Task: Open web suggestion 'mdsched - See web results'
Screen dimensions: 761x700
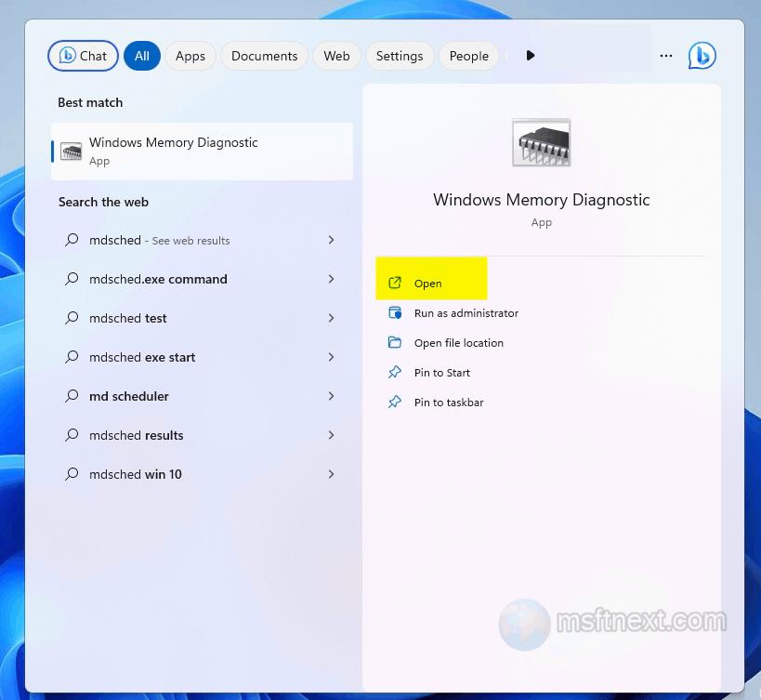Action: (200, 240)
